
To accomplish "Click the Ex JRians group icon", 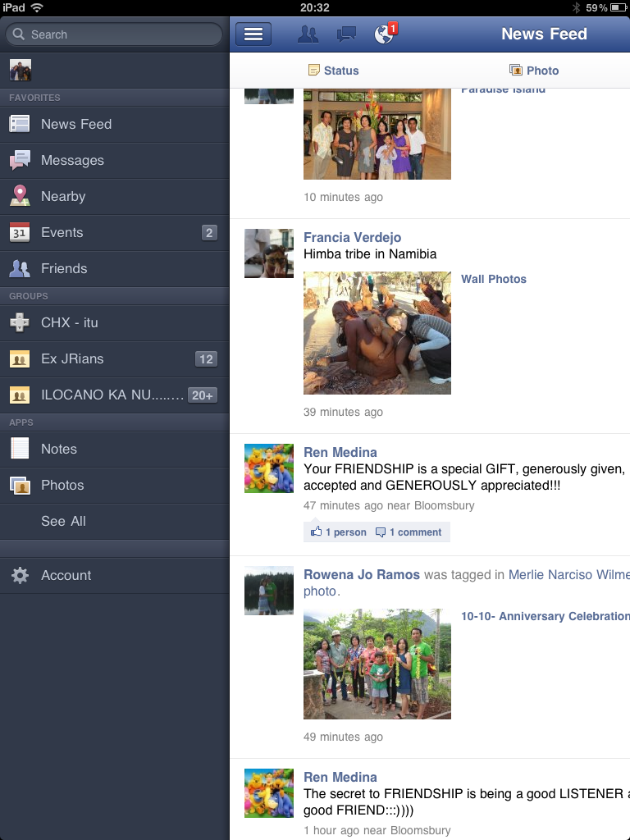I will pos(20,359).
